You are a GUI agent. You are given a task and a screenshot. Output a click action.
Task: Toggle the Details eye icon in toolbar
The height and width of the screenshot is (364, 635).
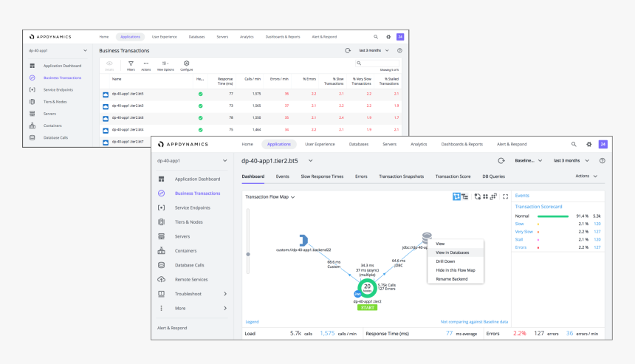pyautogui.click(x=109, y=64)
